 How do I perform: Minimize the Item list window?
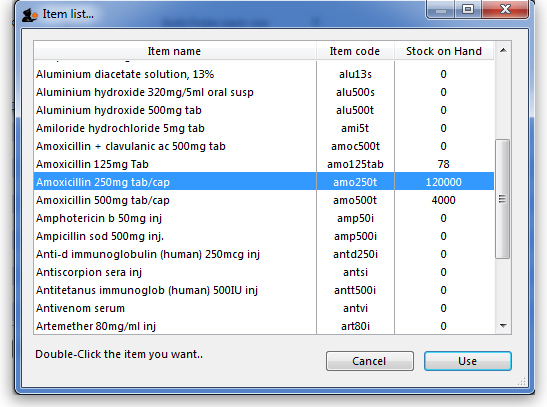pos(441,9)
